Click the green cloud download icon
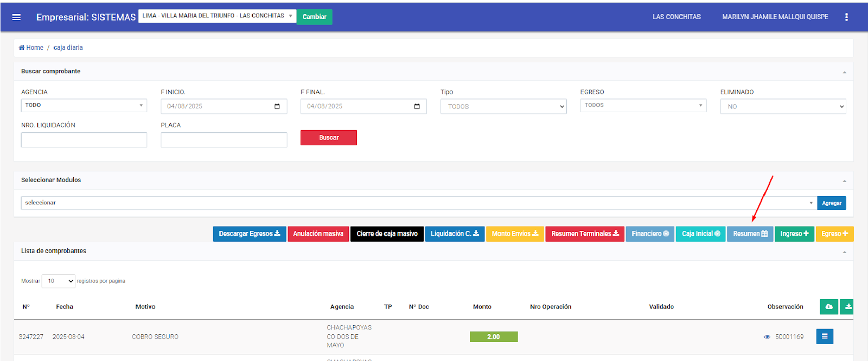Screen dimensions: 868x361 tap(828, 307)
